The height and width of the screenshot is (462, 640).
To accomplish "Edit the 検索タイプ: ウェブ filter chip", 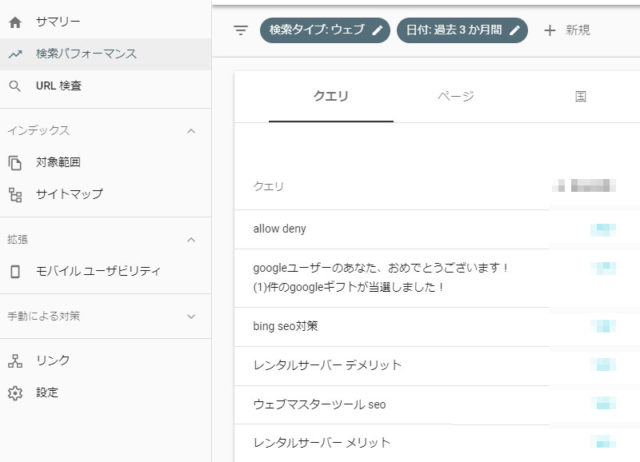I will pos(325,30).
